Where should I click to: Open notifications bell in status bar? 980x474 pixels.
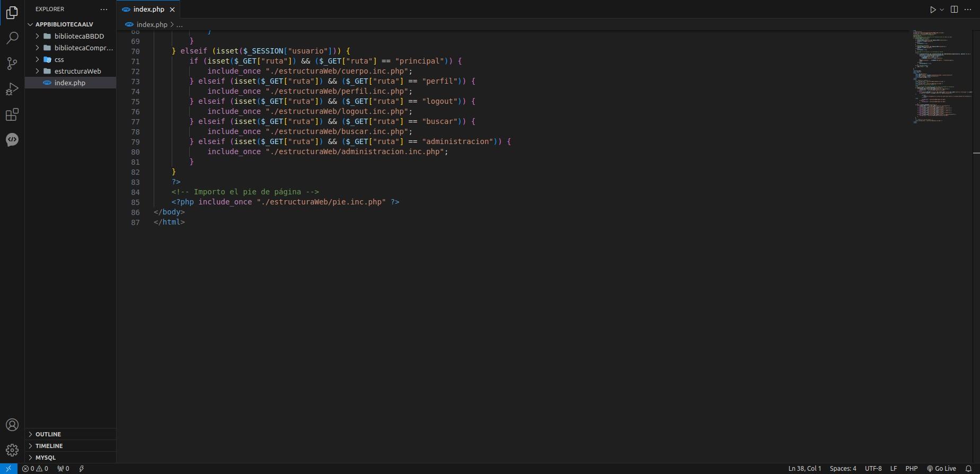click(968, 469)
